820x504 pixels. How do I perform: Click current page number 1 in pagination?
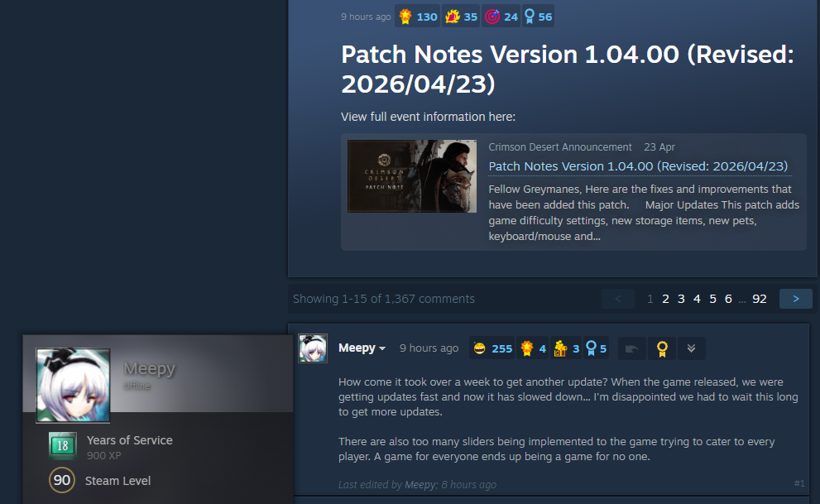tap(650, 299)
